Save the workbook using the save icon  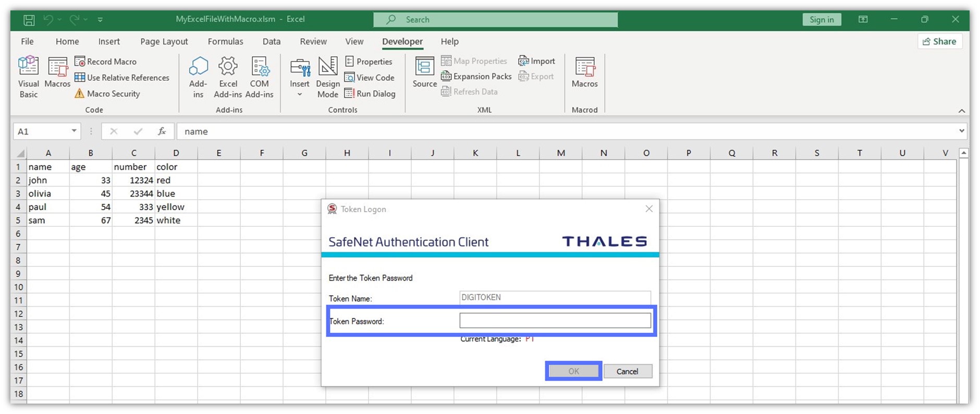[x=29, y=20]
